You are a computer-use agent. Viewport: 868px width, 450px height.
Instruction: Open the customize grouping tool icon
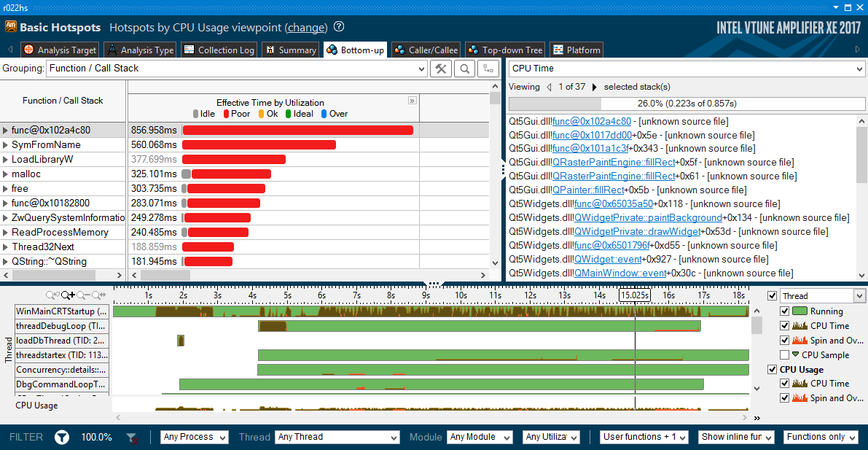[x=441, y=69]
